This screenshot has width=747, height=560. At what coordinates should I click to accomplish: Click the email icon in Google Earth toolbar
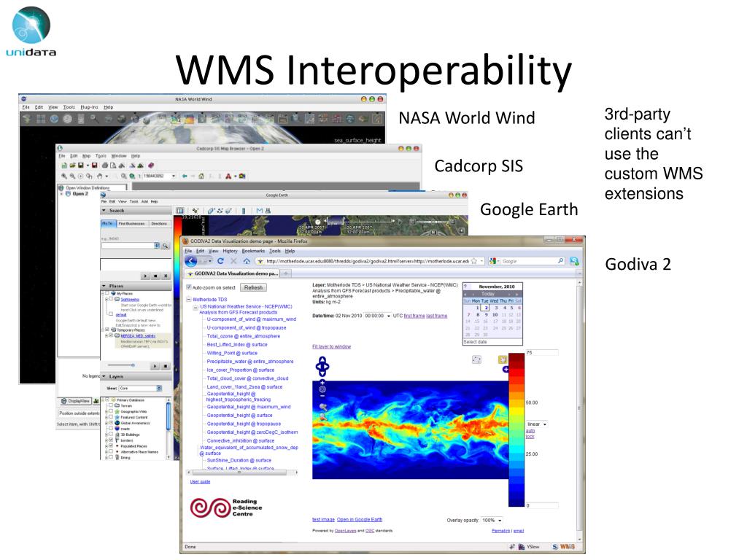(x=259, y=211)
